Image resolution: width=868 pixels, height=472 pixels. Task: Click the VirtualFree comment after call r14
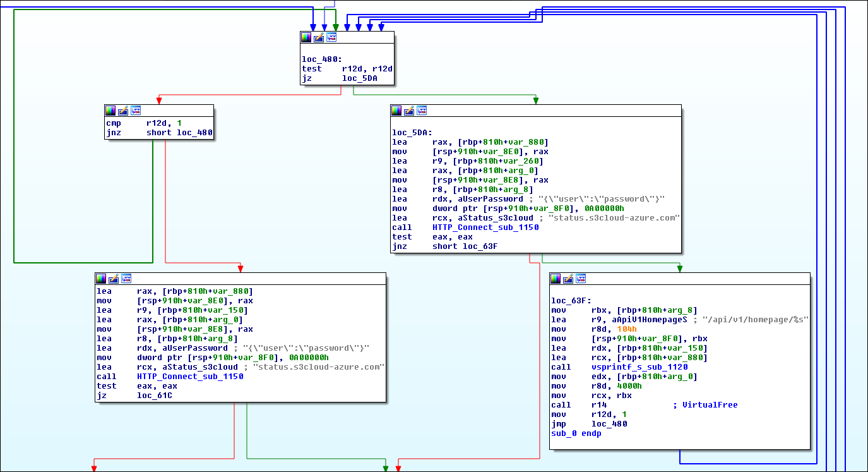coord(709,405)
